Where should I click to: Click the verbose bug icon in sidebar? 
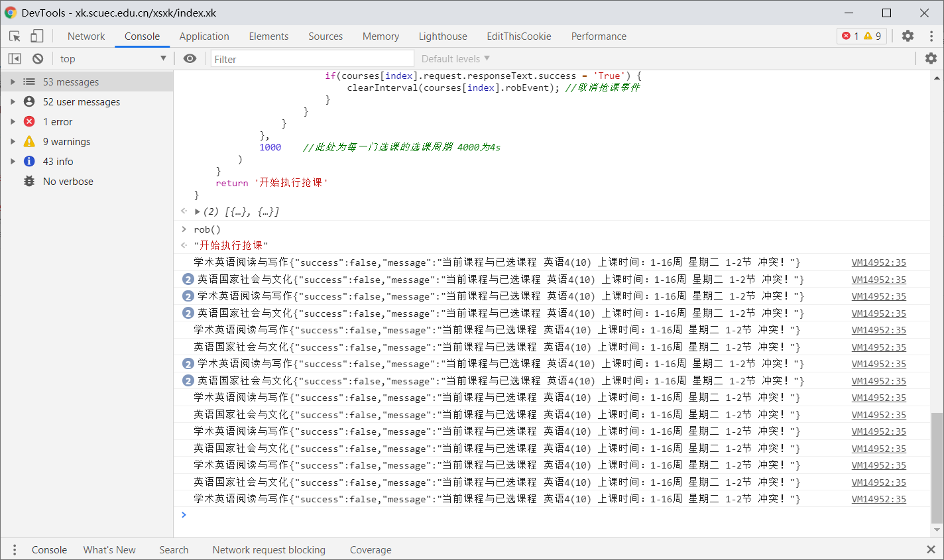click(x=29, y=181)
